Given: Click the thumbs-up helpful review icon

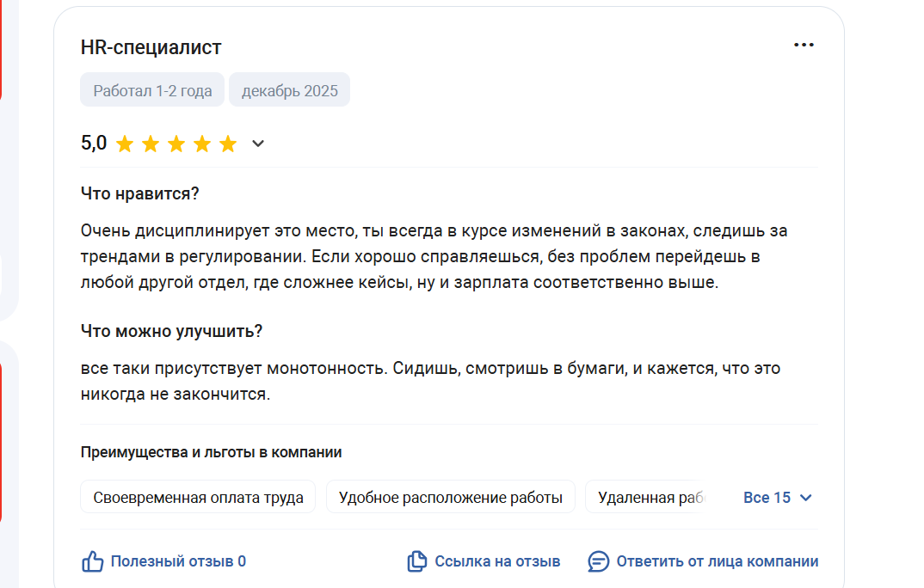Looking at the screenshot, I should pos(92,561).
